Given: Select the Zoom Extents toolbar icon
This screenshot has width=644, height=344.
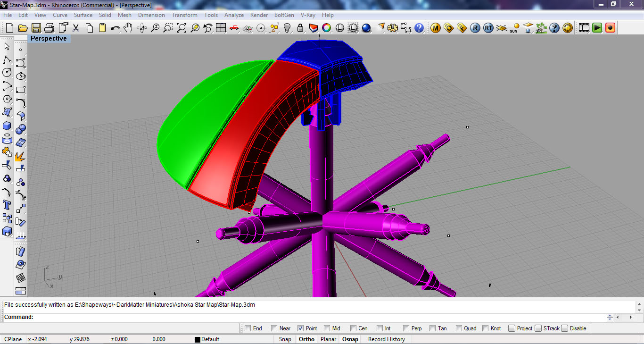Looking at the screenshot, I should (182, 28).
